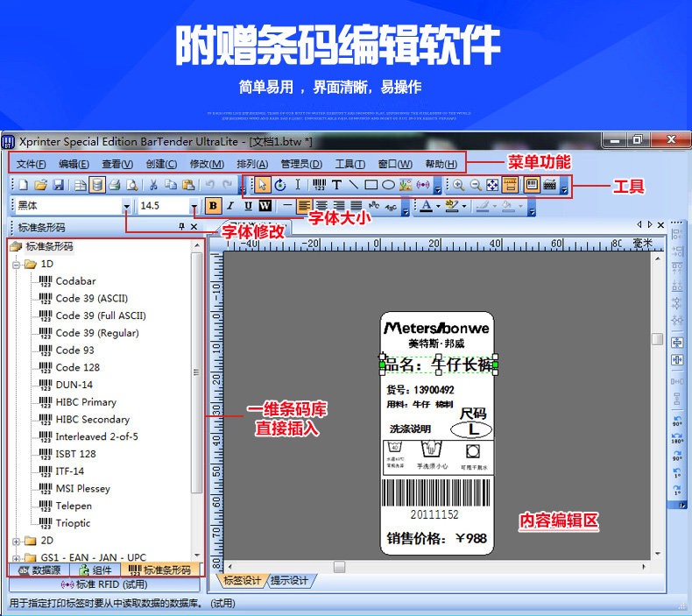Image resolution: width=692 pixels, height=616 pixels.
Task: Open the 工具(T) menu
Action: click(x=350, y=164)
